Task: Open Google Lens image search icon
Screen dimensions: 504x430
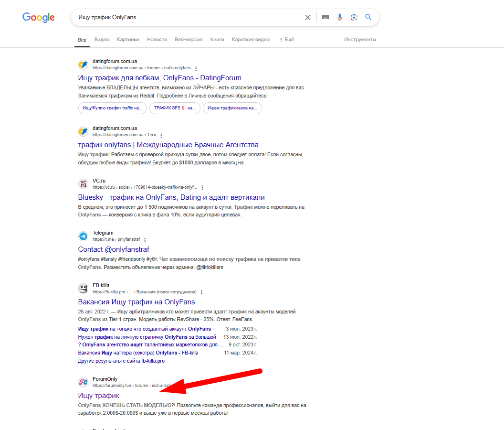Action: pos(354,17)
